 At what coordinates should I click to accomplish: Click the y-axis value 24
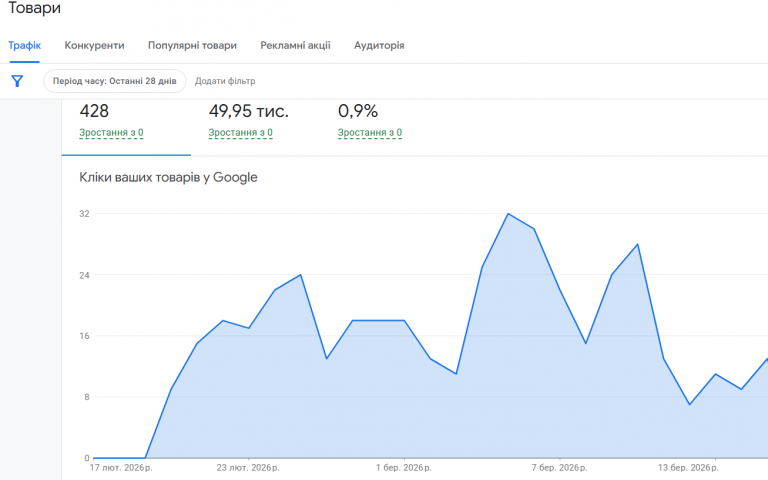point(85,275)
